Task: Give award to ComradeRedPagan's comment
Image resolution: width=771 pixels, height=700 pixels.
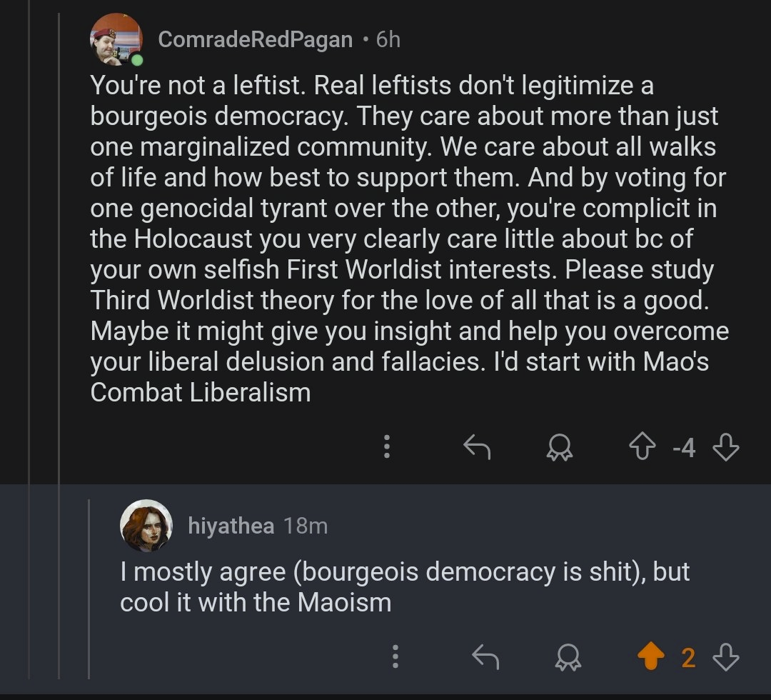Action: (x=559, y=447)
